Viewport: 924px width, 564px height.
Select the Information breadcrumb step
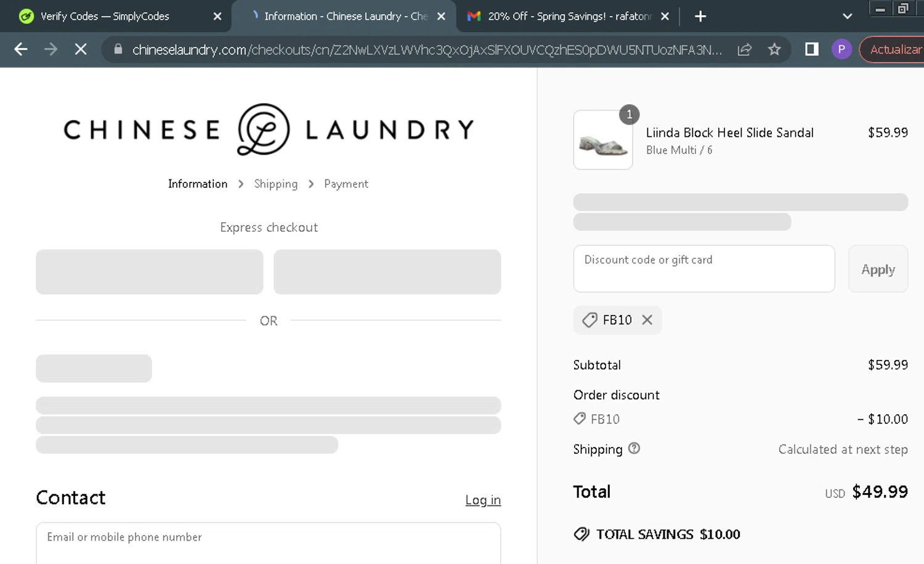198,184
